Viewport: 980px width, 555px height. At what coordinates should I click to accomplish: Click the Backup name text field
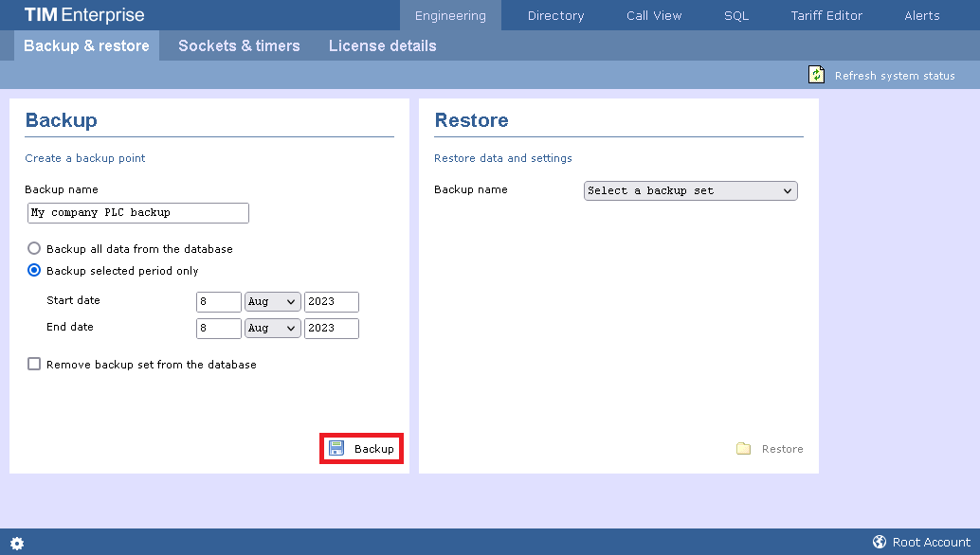pyautogui.click(x=138, y=213)
